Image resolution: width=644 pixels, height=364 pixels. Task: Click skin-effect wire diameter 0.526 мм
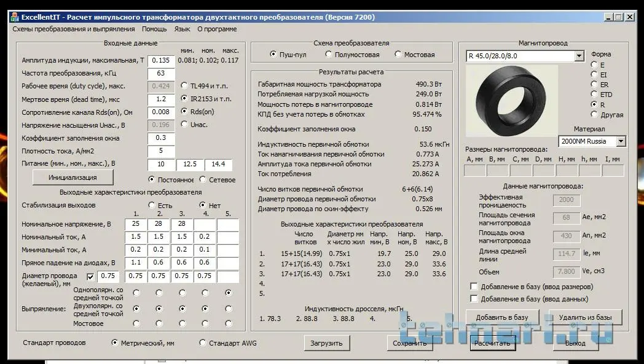pos(428,209)
